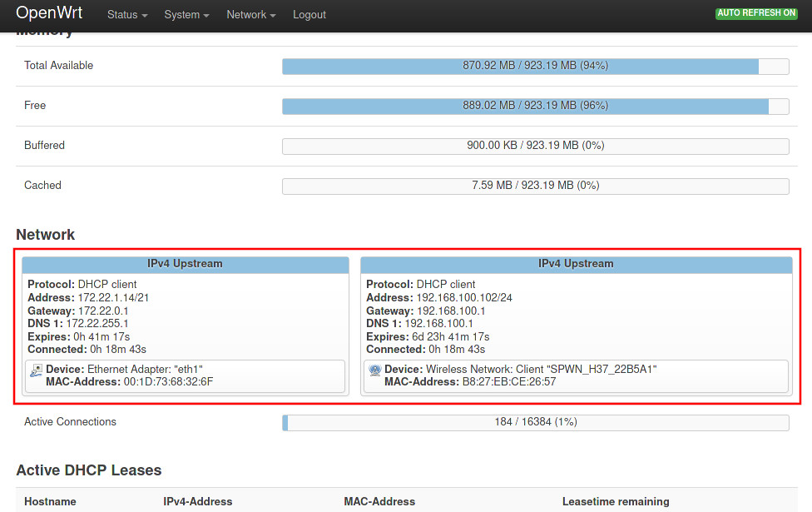
Task: Click the left IPv4 Upstream header
Action: click(185, 264)
